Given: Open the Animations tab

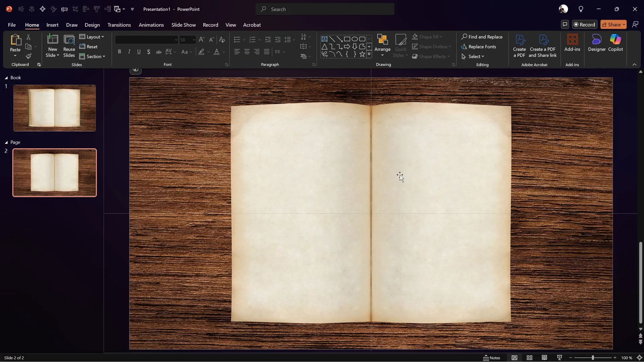Looking at the screenshot, I should click(151, 25).
